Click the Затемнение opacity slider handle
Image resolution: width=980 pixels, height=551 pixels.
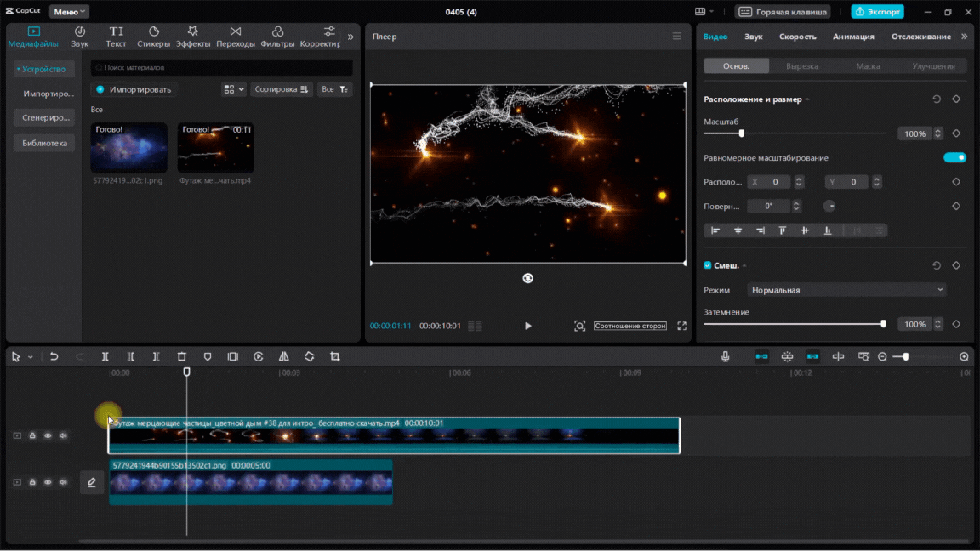point(883,324)
